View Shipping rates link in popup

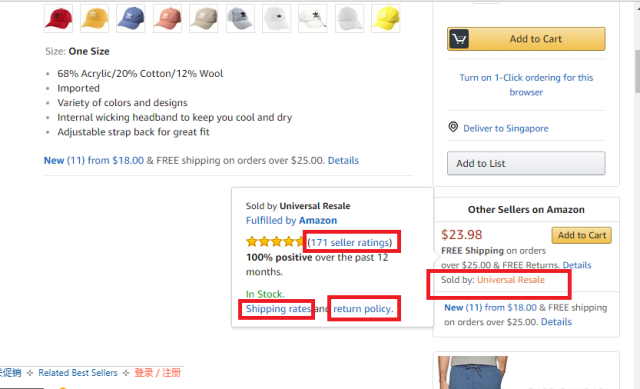point(278,309)
